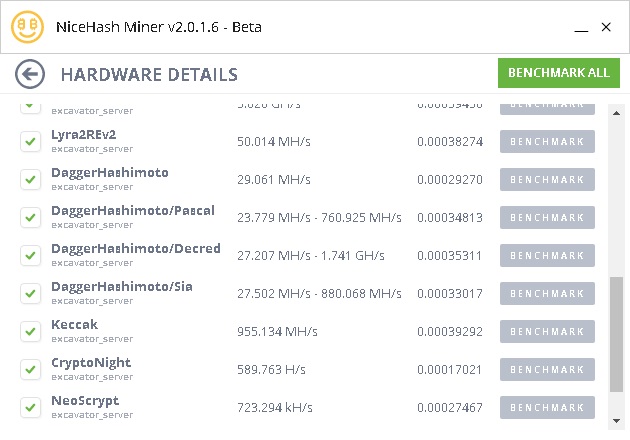The width and height of the screenshot is (630, 440).
Task: Select the DaggerHashimoto/Sia label
Action: (x=122, y=287)
